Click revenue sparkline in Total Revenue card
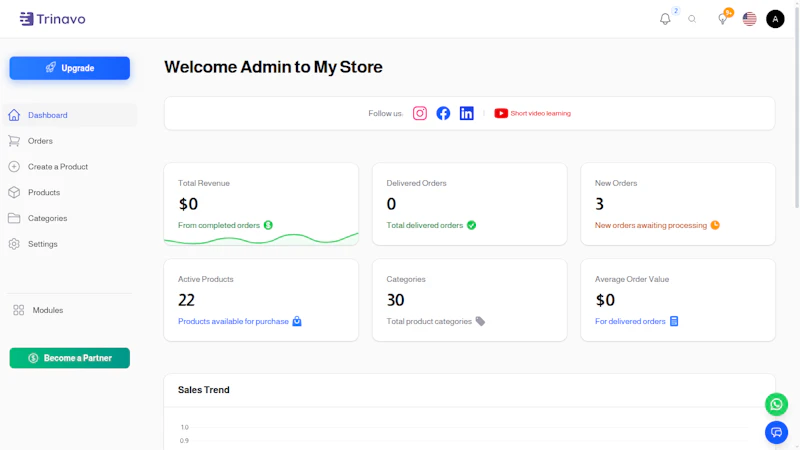Viewport: 800px width, 450px height. (x=261, y=239)
